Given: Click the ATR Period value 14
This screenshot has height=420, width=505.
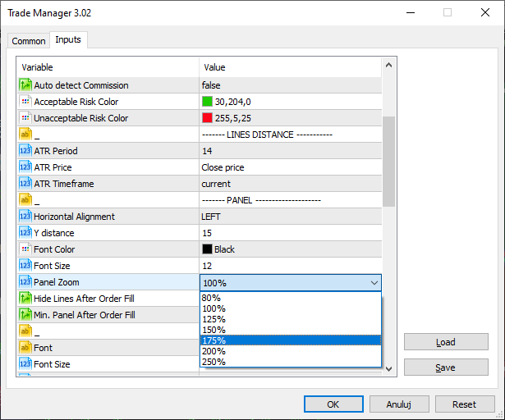Looking at the screenshot, I should 207,151.
